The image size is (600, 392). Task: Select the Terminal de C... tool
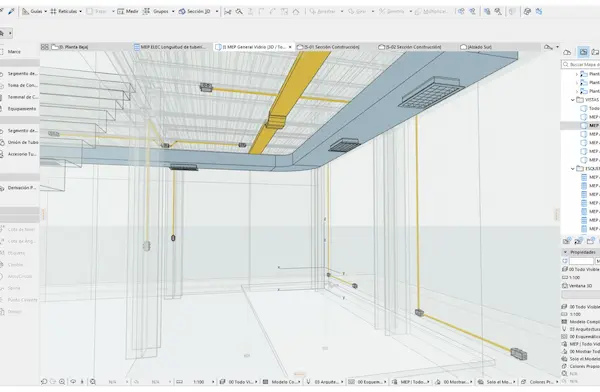[x=19, y=97]
